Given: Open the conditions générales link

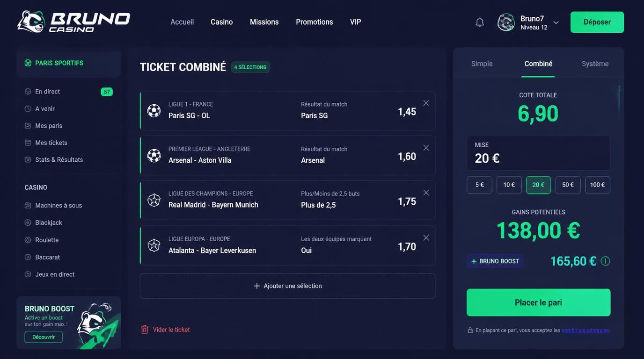Looking at the screenshot, I should (586, 330).
